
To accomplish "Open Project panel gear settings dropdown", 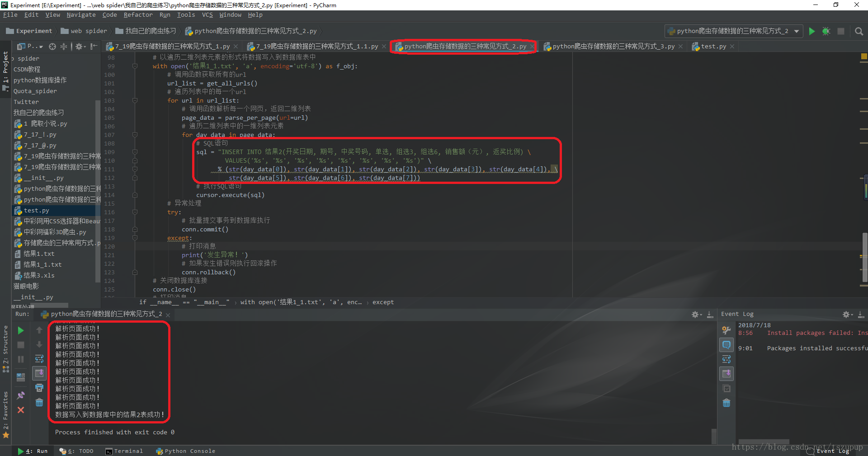I will (80, 47).
